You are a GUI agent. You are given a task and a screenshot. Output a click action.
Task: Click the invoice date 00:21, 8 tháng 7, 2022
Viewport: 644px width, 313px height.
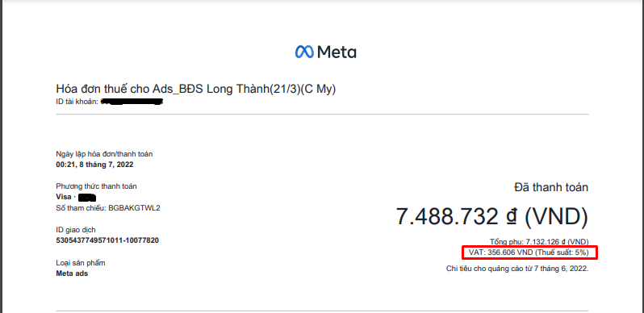pyautogui.click(x=94, y=165)
